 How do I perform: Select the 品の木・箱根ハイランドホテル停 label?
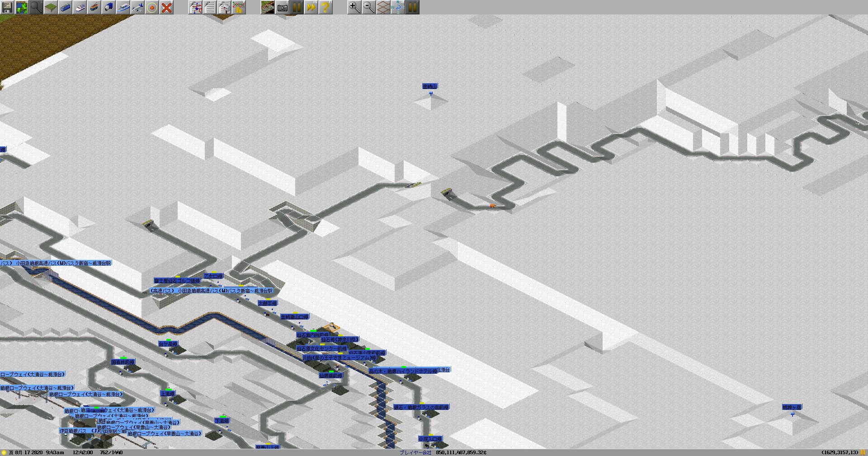point(403,371)
